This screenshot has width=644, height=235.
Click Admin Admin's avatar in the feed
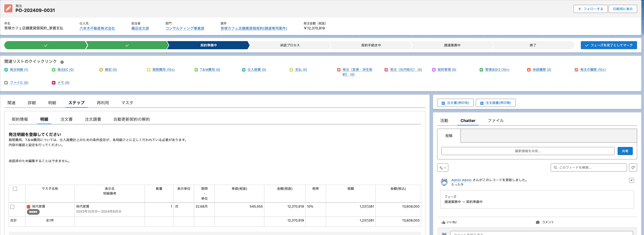pos(444,182)
